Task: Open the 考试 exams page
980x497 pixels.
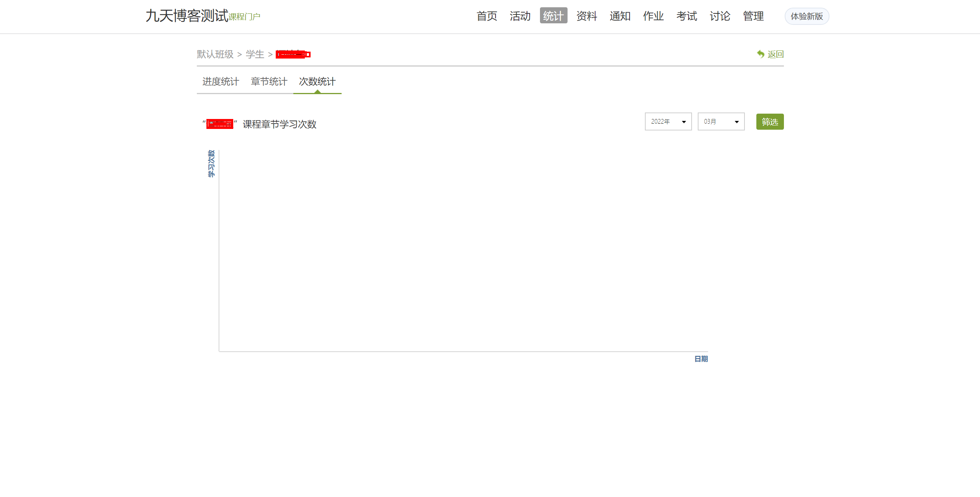Action: [x=686, y=16]
